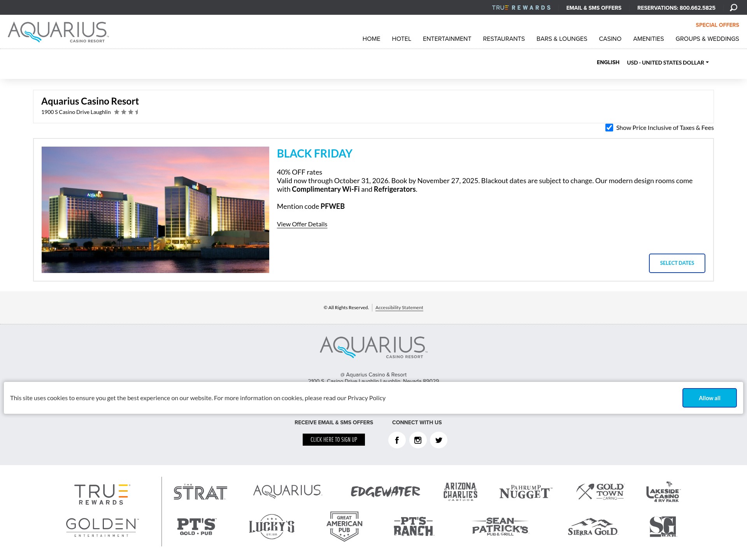The height and width of the screenshot is (560, 747).
Task: Open View Offer Details link
Action: point(302,224)
